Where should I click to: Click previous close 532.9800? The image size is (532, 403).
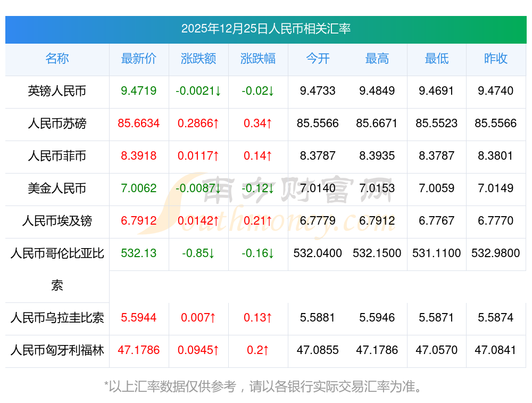coord(496,253)
